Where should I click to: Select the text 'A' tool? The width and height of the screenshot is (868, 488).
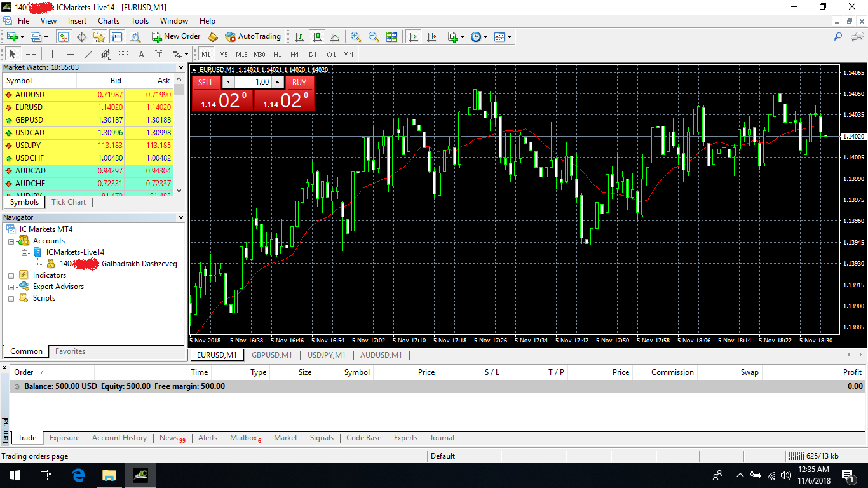pyautogui.click(x=141, y=54)
